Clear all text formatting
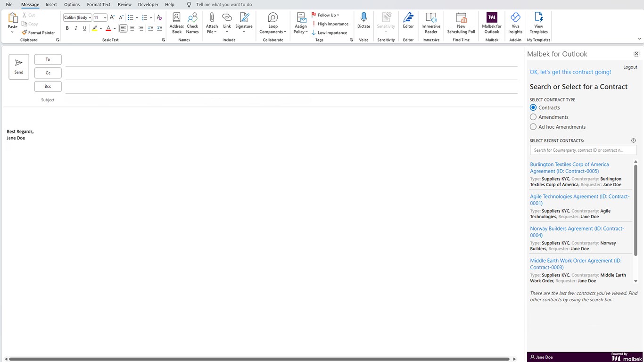644x362 pixels. click(159, 17)
